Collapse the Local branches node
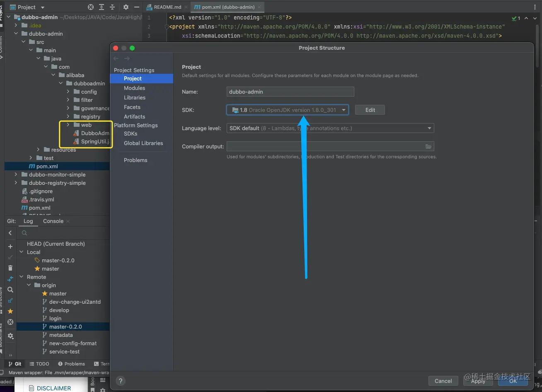Screen dimensions: 542x392 click(x=22, y=252)
